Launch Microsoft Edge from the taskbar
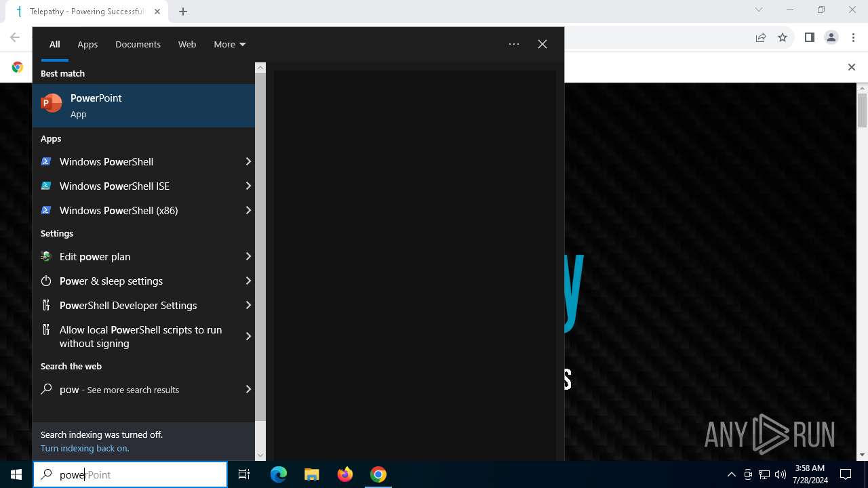 pyautogui.click(x=279, y=474)
